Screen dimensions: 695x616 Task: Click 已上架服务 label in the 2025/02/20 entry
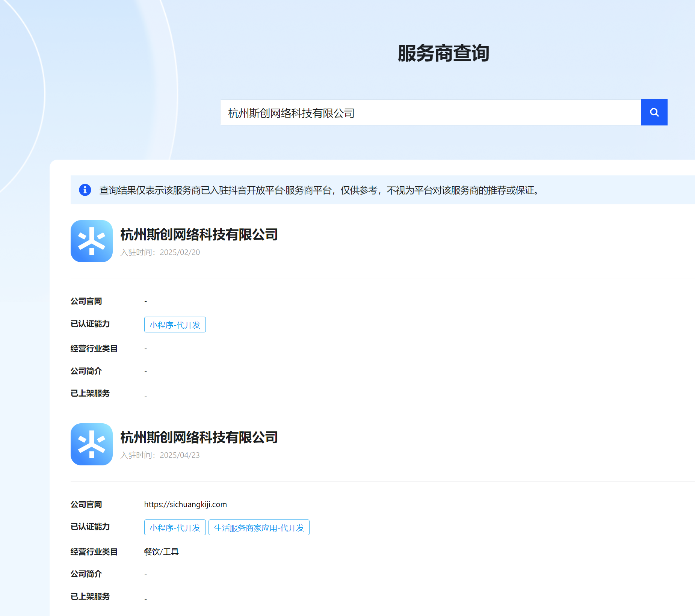90,393
